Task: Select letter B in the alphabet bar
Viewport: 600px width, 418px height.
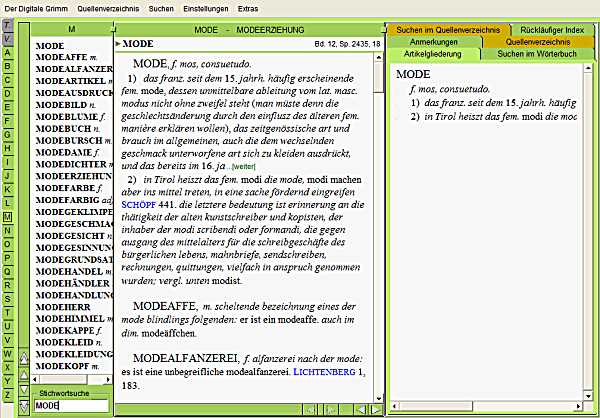Action: [x=7, y=67]
